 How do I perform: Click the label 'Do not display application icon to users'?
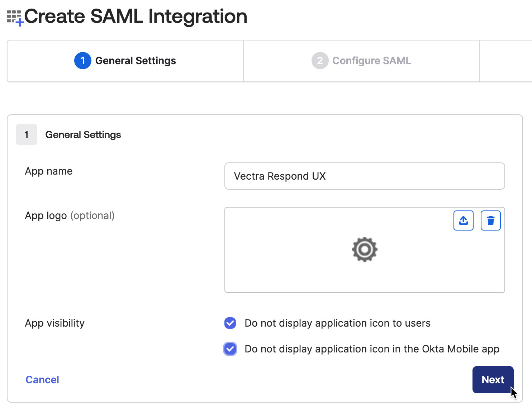pos(337,323)
